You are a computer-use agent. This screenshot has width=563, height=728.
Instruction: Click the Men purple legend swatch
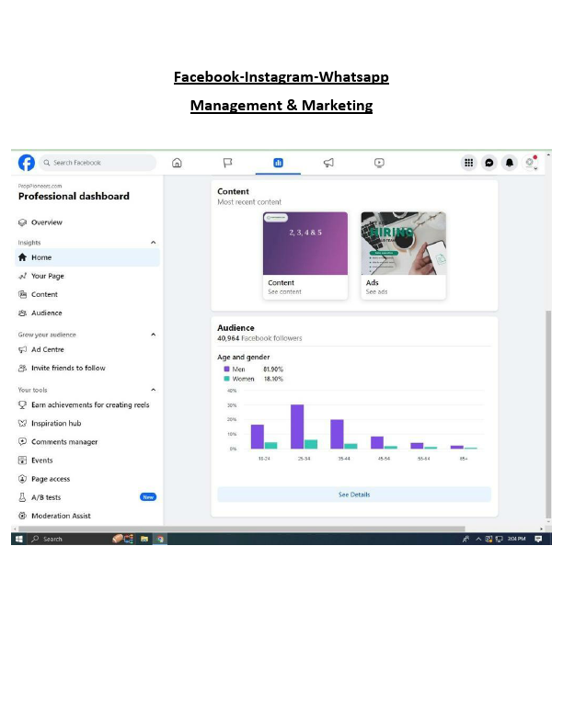[226, 370]
